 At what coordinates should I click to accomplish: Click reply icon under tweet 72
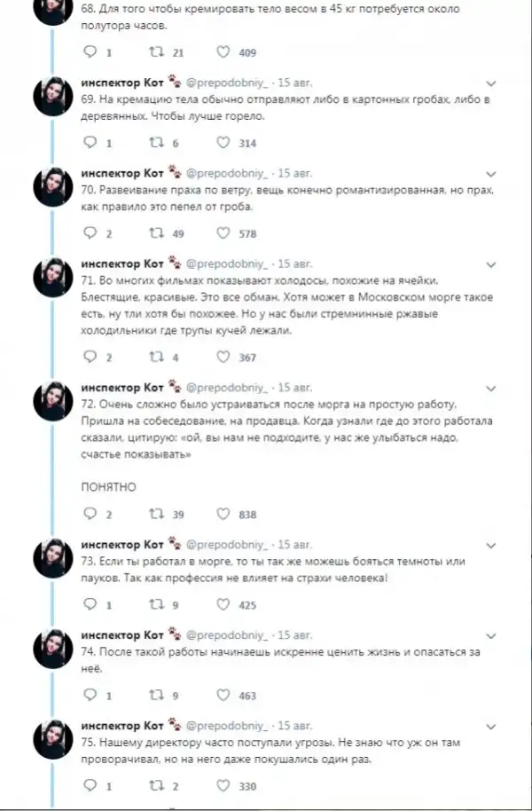coord(88,515)
